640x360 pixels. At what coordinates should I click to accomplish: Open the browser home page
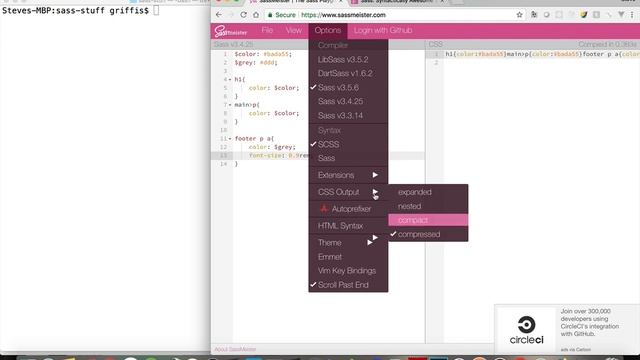tap(256, 15)
